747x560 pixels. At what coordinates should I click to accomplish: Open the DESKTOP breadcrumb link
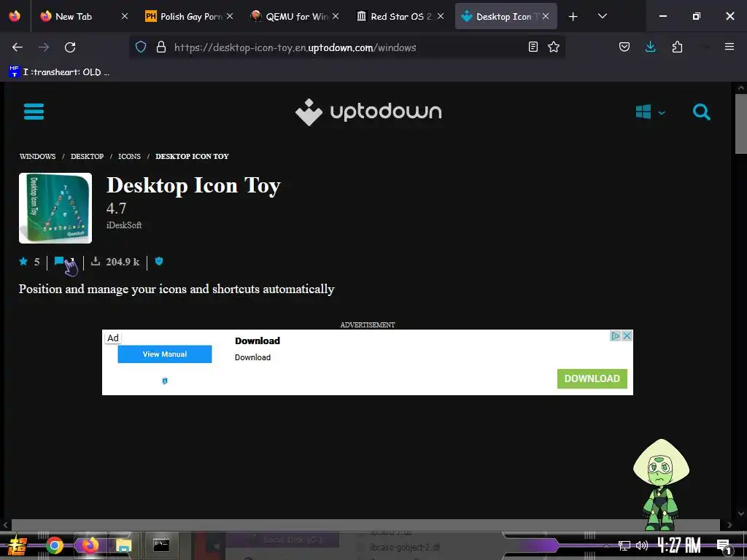pyautogui.click(x=88, y=156)
